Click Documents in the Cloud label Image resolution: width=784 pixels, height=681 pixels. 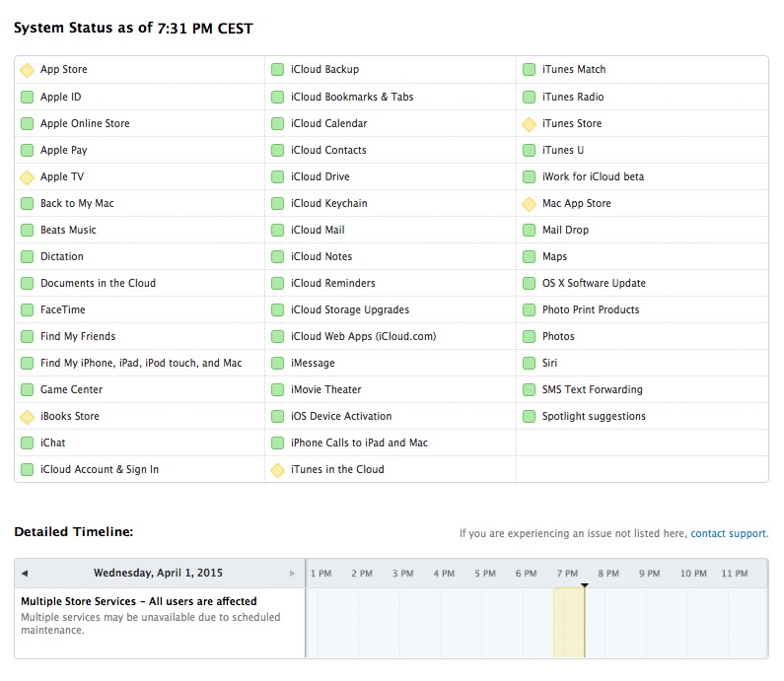98,283
